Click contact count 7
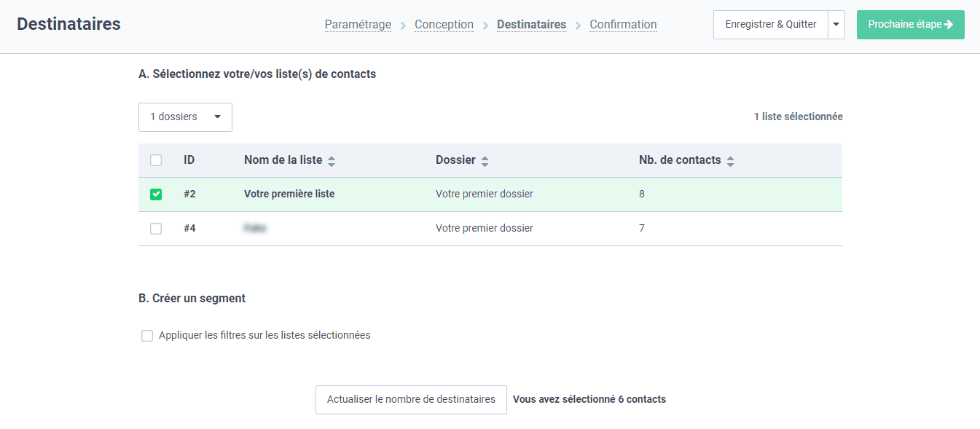The height and width of the screenshot is (429, 980). pyautogui.click(x=642, y=229)
